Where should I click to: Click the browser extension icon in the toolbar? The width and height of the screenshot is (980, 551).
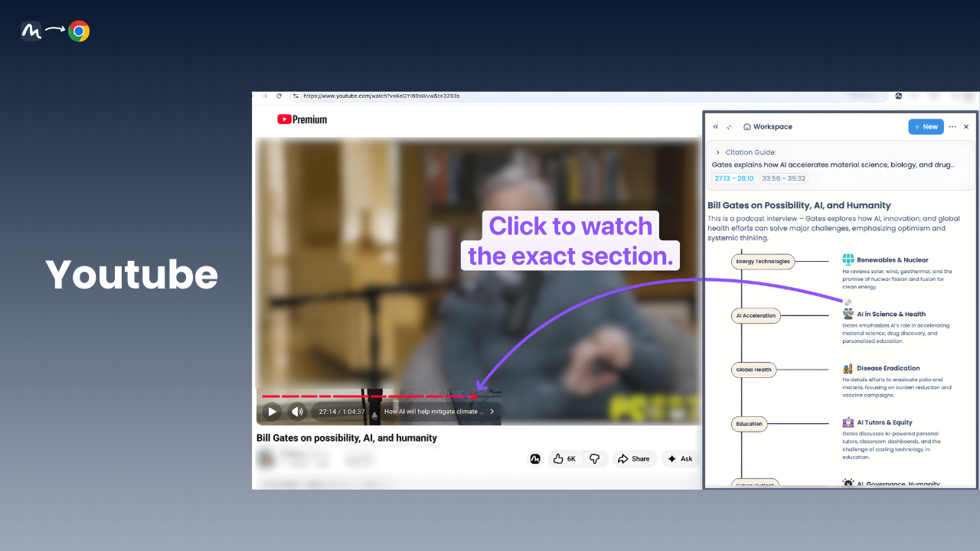(x=897, y=96)
